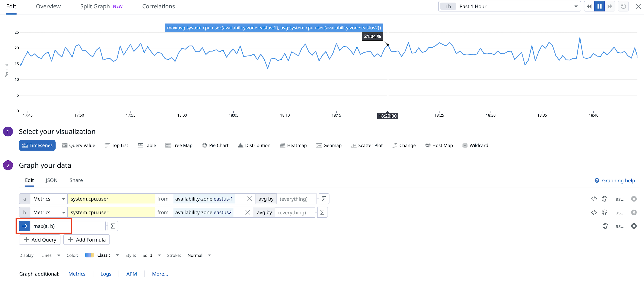
Task: Click the rewind time-range arrows icon
Action: click(x=589, y=6)
